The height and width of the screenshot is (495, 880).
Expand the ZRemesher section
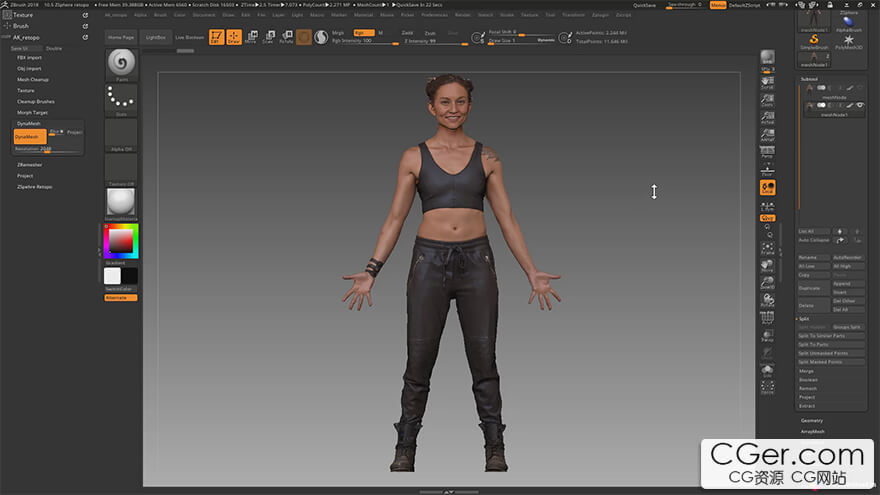tap(29, 165)
